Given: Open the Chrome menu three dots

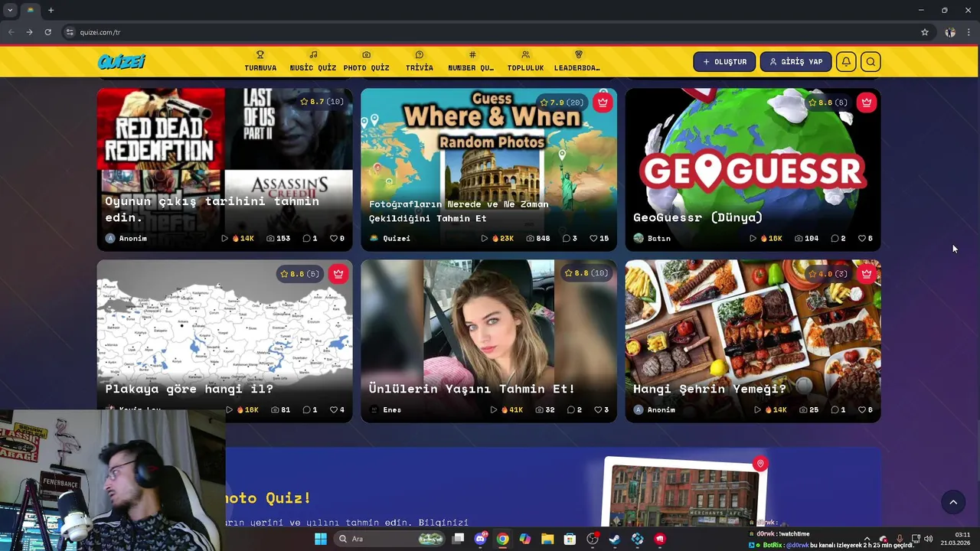Looking at the screenshot, I should pos(969,32).
